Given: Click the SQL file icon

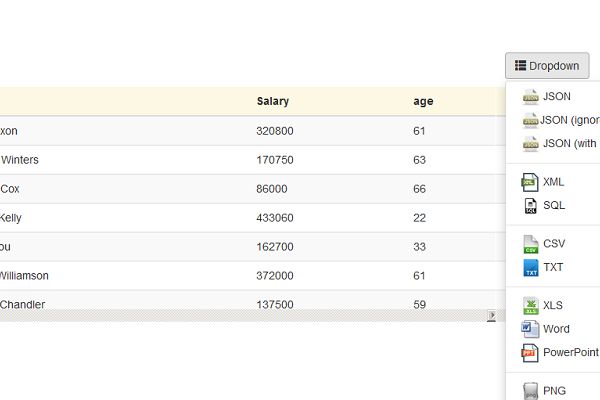Looking at the screenshot, I should point(530,206).
